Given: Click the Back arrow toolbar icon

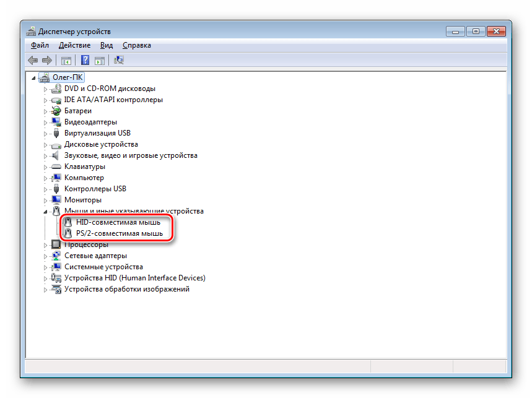Looking at the screenshot, I should coord(33,60).
